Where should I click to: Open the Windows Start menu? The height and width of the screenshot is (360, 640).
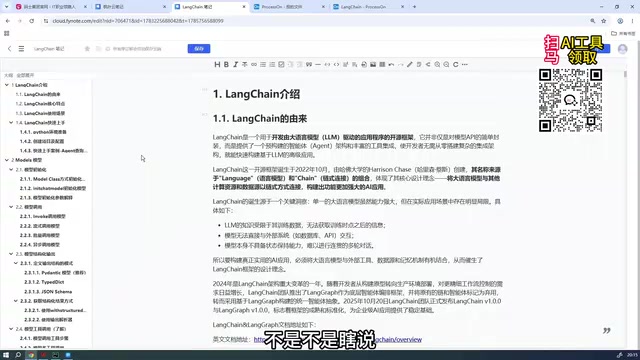point(6,355)
